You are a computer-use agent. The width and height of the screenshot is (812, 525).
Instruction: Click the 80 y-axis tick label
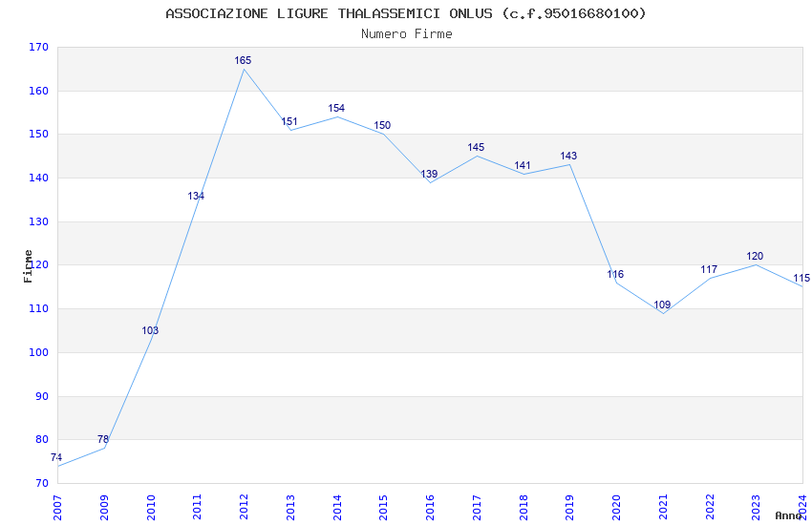point(41,440)
